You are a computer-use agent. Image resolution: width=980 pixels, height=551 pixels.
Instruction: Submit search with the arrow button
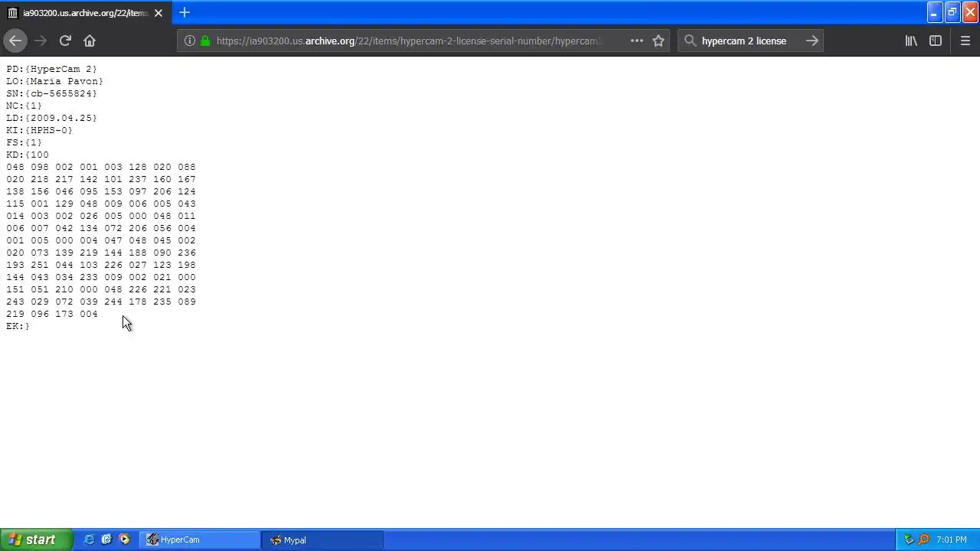coord(812,41)
